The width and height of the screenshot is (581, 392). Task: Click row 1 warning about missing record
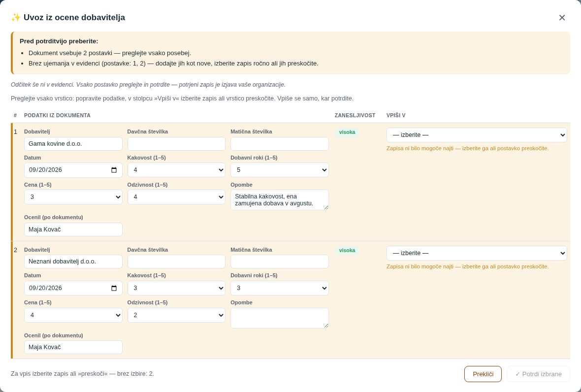(468, 149)
